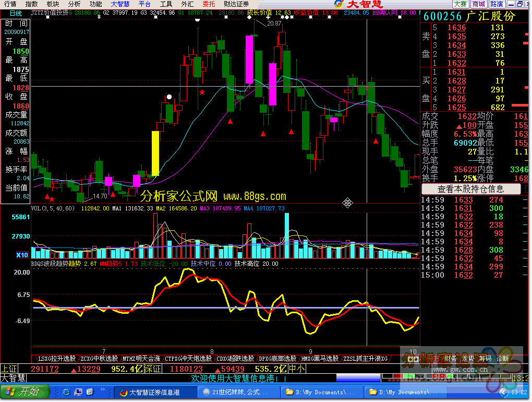
Task: Switch to the 走势 panel tab
Action: tap(468, 359)
